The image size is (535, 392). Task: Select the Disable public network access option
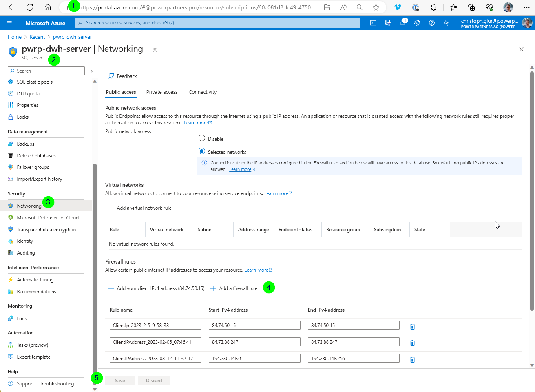[202, 138]
